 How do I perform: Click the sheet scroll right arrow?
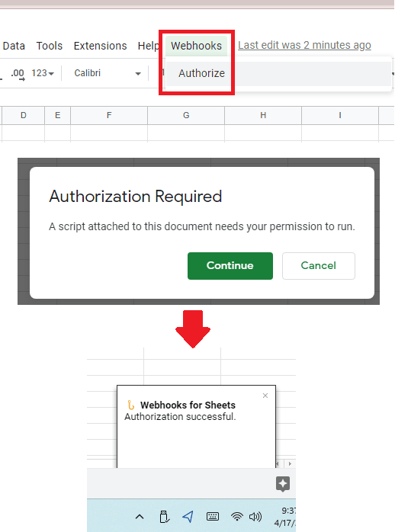[x=290, y=463]
